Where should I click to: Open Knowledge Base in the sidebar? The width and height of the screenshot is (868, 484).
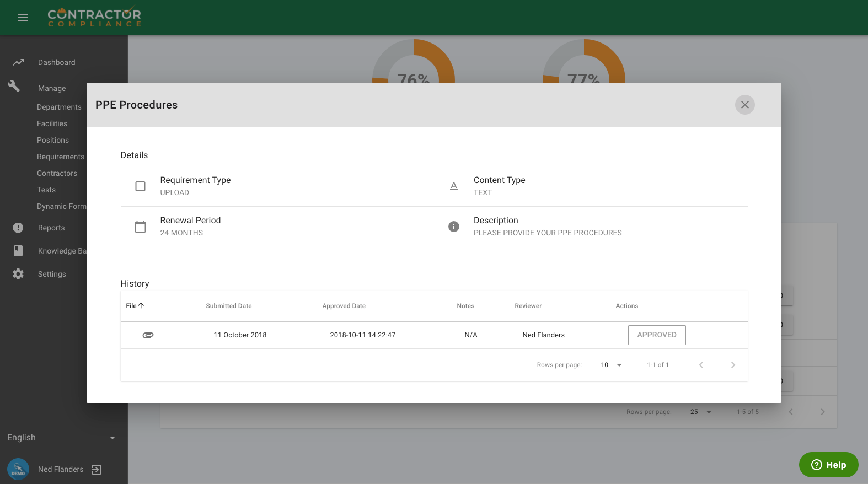coord(62,251)
